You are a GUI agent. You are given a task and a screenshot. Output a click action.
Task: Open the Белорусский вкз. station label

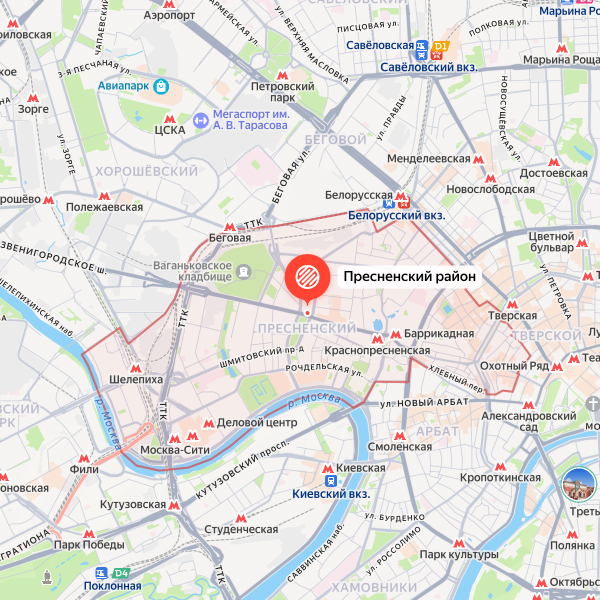[396, 215]
